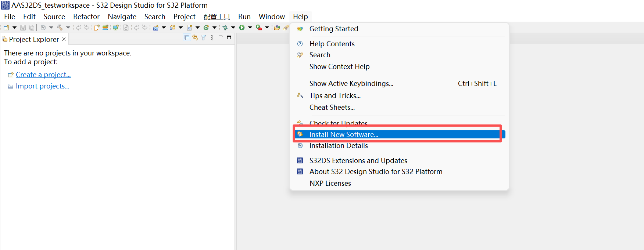Click the Project Explorer filter funnel icon
Screen dimensions: 644x250
click(x=204, y=37)
